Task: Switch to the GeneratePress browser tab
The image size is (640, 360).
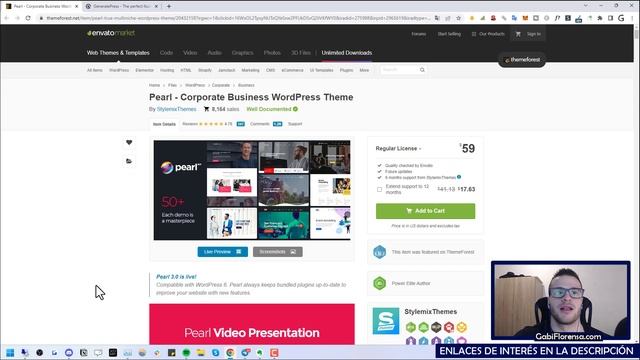Action: (x=121, y=6)
